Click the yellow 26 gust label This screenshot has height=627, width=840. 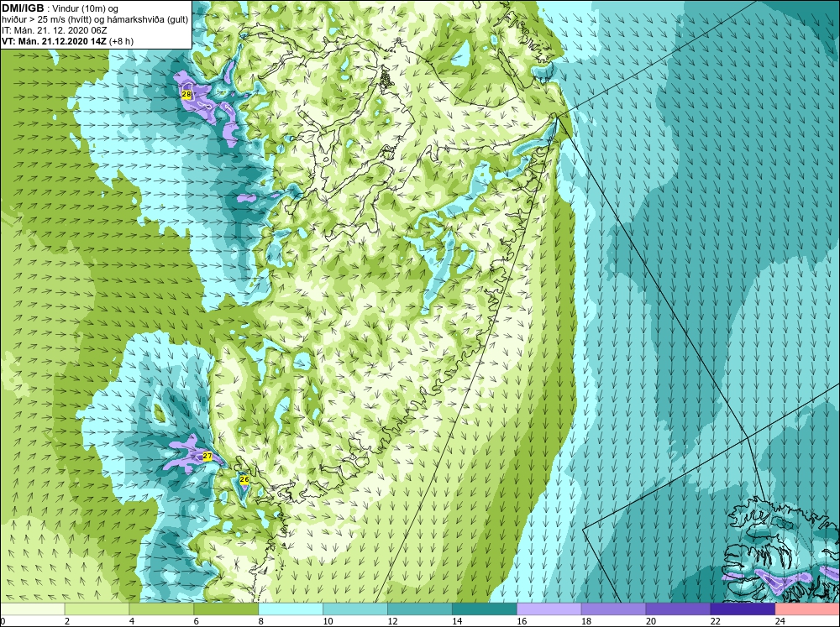coord(244,480)
